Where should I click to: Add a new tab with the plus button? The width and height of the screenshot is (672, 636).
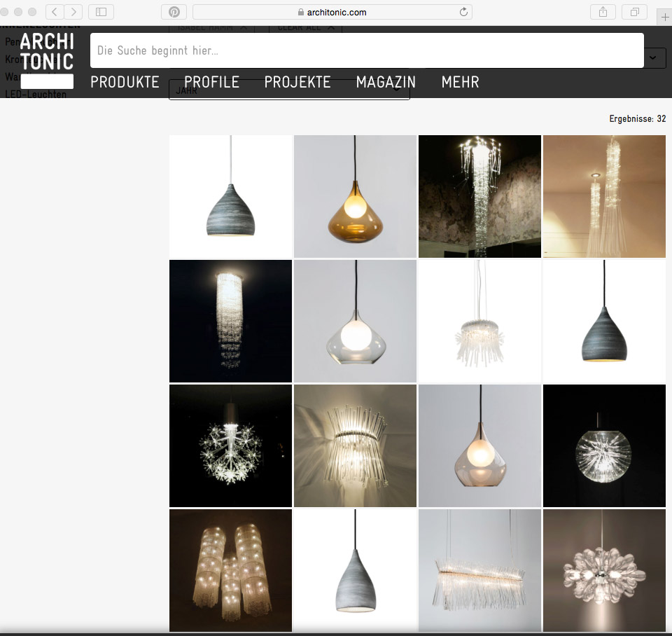coord(665,17)
